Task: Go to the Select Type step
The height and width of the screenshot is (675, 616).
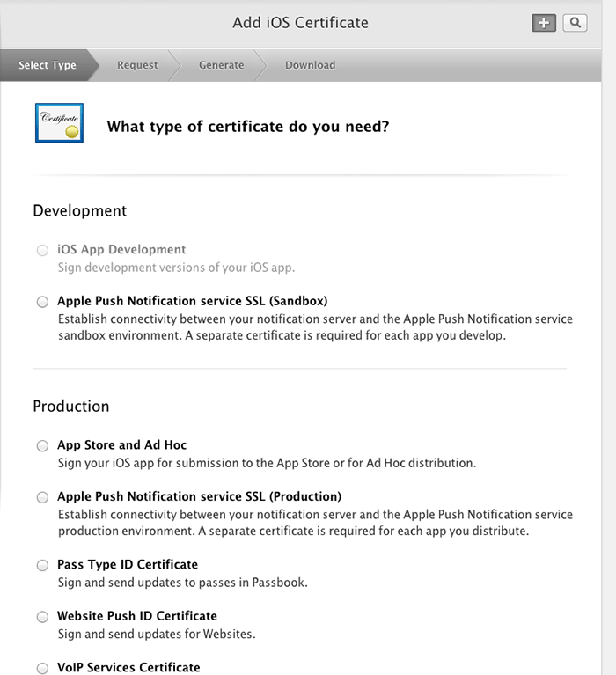Action: tap(48, 65)
